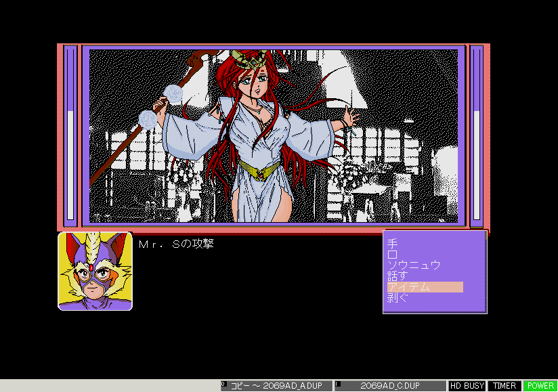Viewport: 558px width, 392px height.
Task: Toggle the green POWER indicator
Action: click(x=540, y=386)
